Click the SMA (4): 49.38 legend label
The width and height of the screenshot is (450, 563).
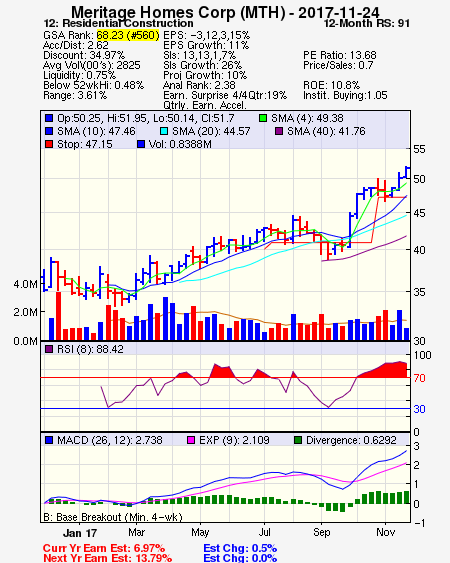click(x=307, y=118)
